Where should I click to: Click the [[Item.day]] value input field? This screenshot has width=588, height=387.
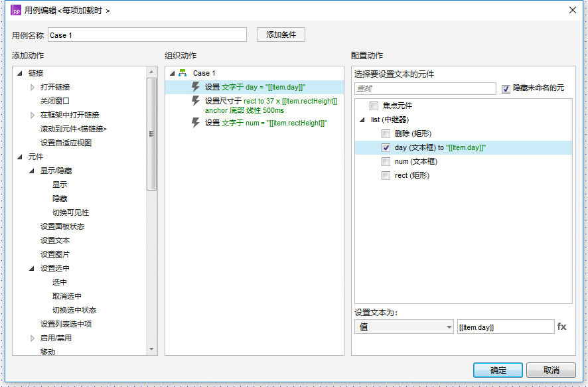(x=506, y=327)
